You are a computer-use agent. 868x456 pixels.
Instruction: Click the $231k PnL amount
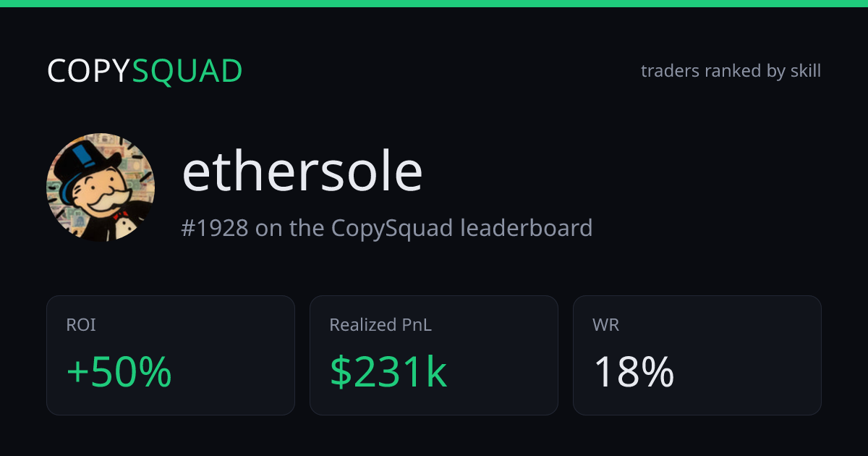click(x=388, y=372)
